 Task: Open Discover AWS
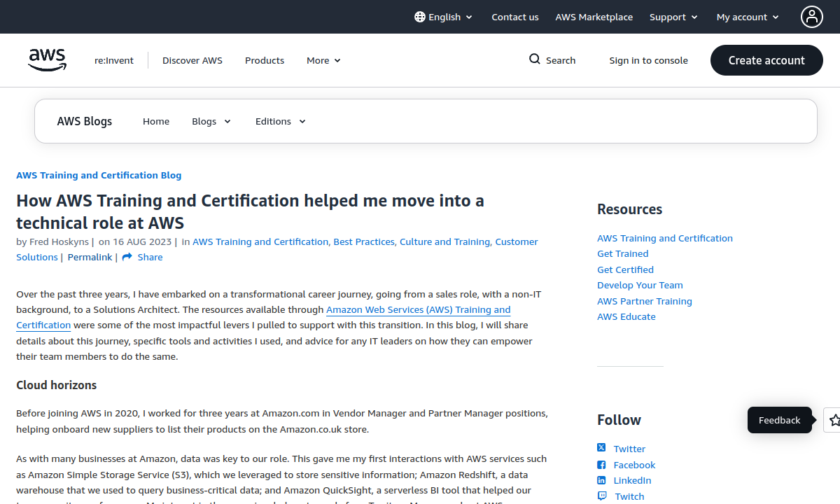point(192,60)
